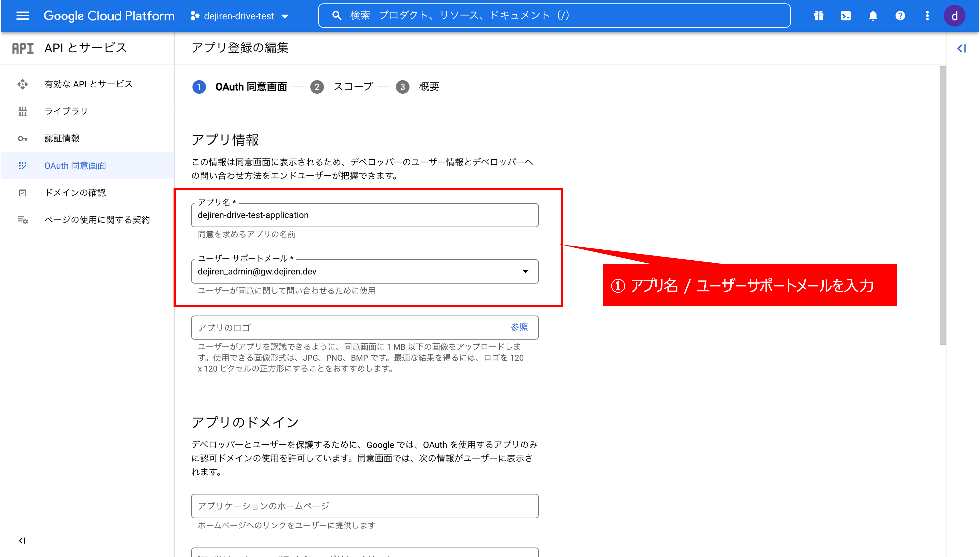Screen dimensions: 980x557
Task: Open the ユーザー サポートメール dropdown
Action: click(365, 272)
